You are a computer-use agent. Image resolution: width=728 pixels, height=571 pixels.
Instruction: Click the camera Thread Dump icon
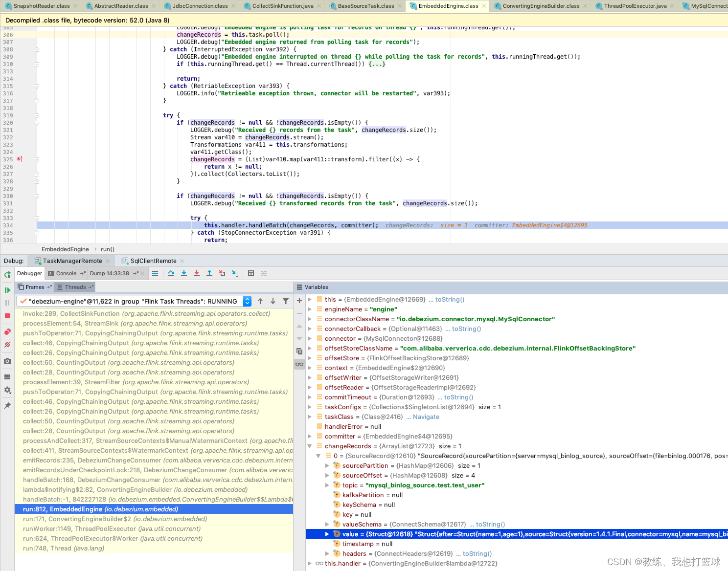(7, 361)
